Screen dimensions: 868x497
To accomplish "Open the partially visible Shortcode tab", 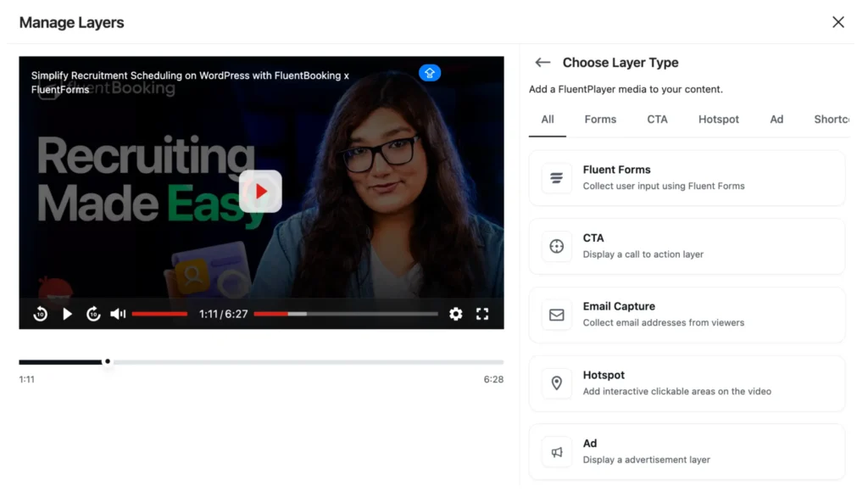I will (831, 120).
